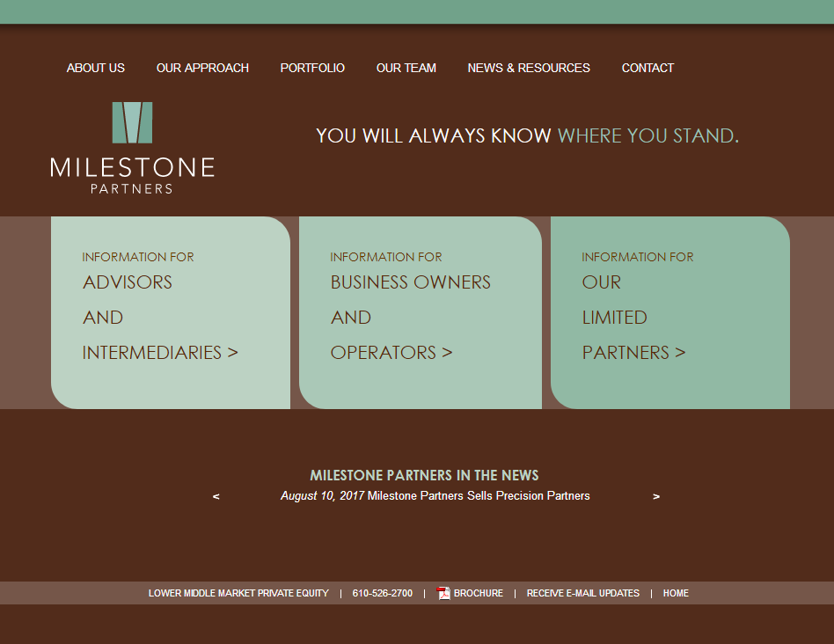Click the phone number 610-526-2700

pyautogui.click(x=383, y=593)
